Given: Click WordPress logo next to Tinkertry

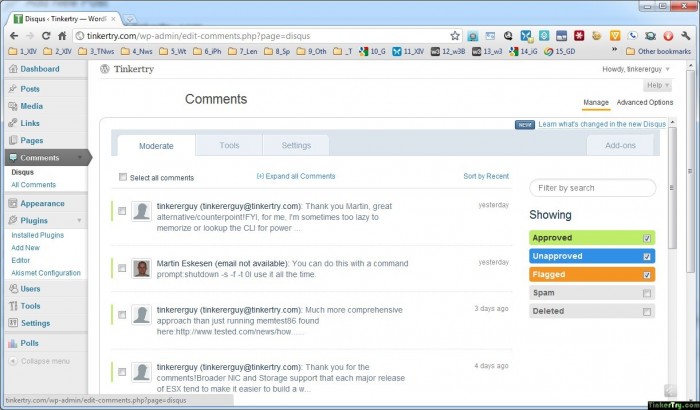Looking at the screenshot, I should click(105, 69).
